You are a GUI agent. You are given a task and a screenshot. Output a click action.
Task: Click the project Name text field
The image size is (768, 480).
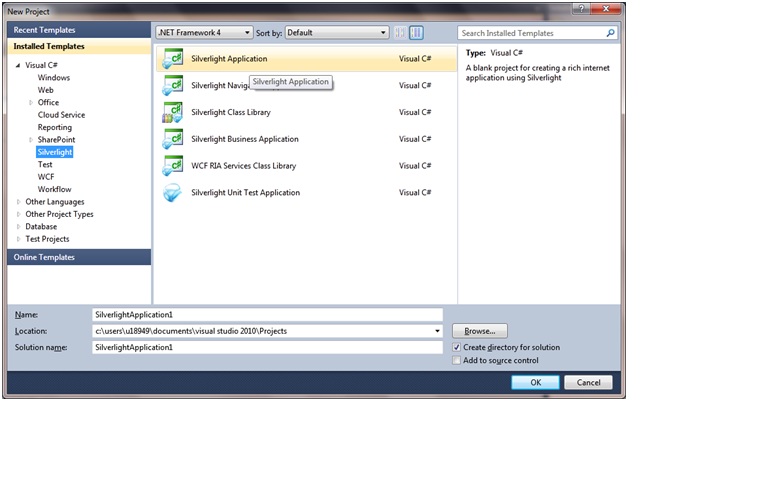tap(266, 314)
